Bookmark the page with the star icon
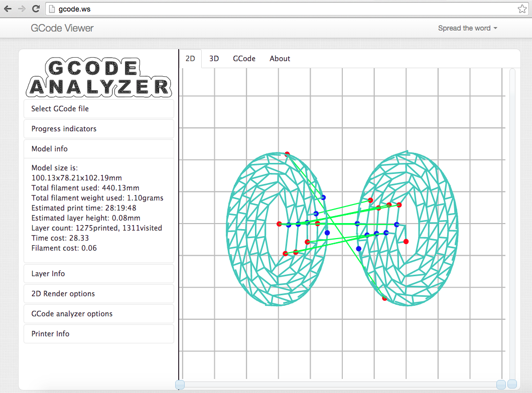532x393 pixels. coord(522,9)
